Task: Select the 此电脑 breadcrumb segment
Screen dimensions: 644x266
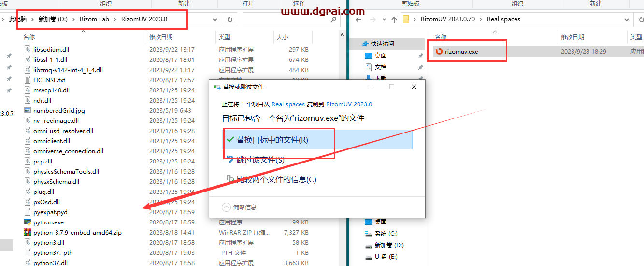Action: pos(18,19)
